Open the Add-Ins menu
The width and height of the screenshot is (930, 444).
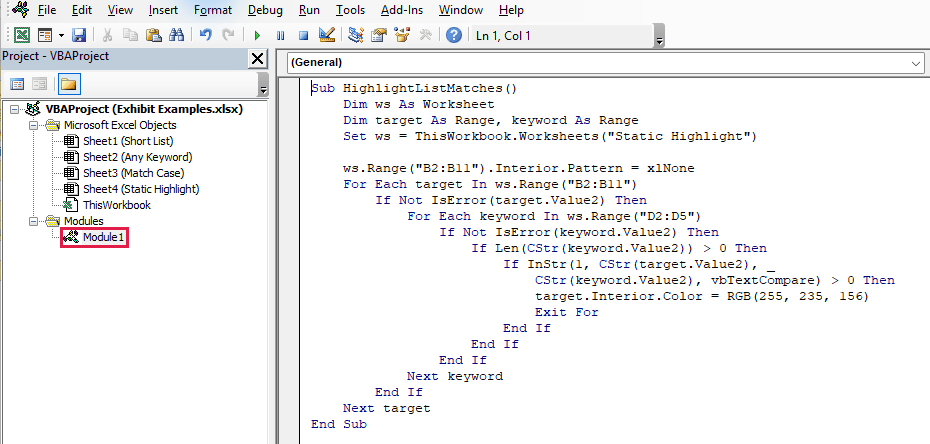click(x=402, y=10)
